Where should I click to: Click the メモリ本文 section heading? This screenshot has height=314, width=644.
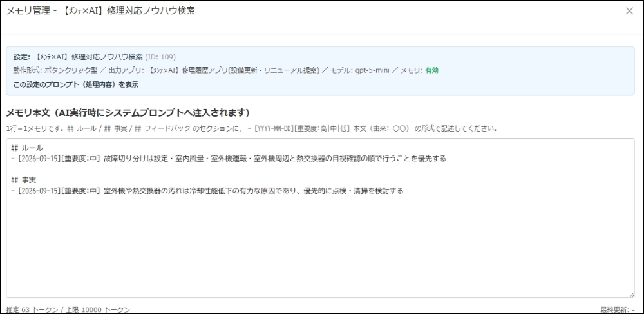[128, 113]
